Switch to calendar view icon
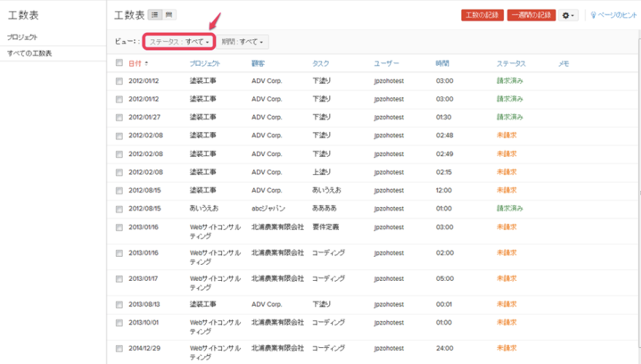641x364 pixels. click(x=169, y=15)
